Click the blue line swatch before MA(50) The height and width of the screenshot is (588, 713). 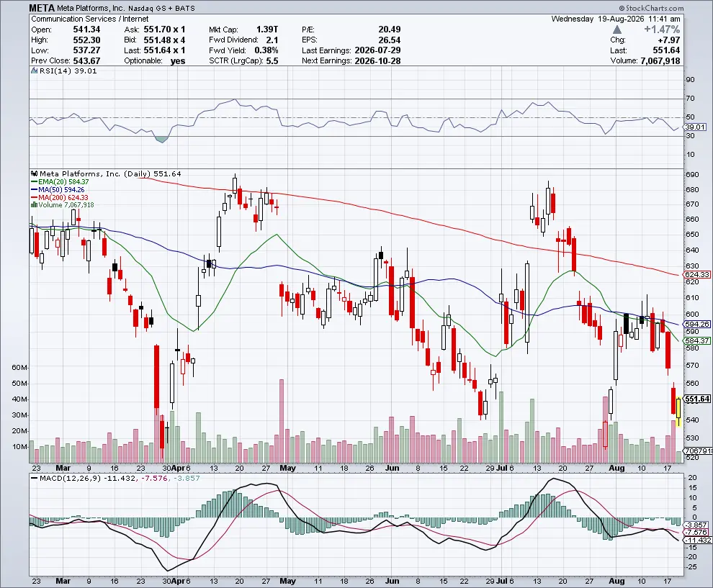click(x=34, y=189)
